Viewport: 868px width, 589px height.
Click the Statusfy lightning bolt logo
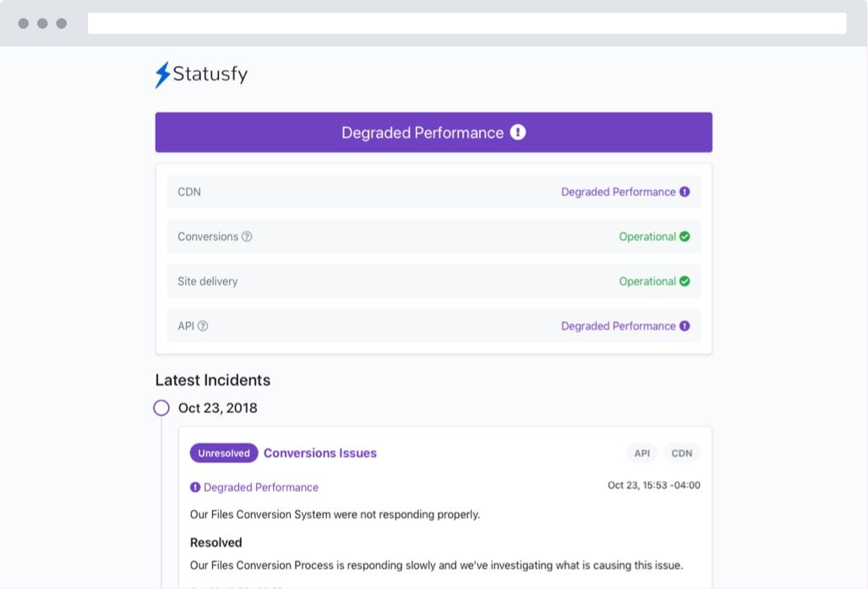coord(161,75)
